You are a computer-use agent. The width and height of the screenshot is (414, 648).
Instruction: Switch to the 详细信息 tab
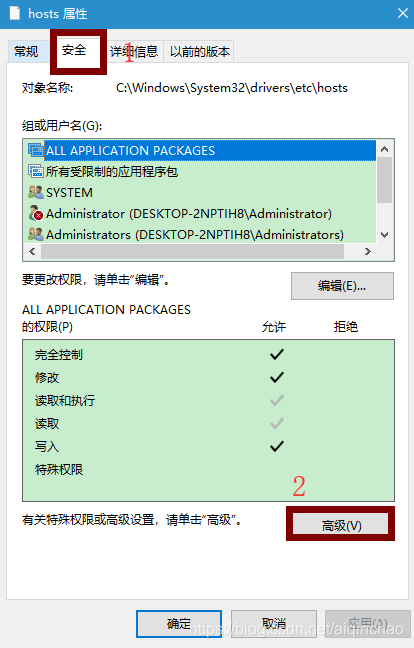(x=134, y=52)
